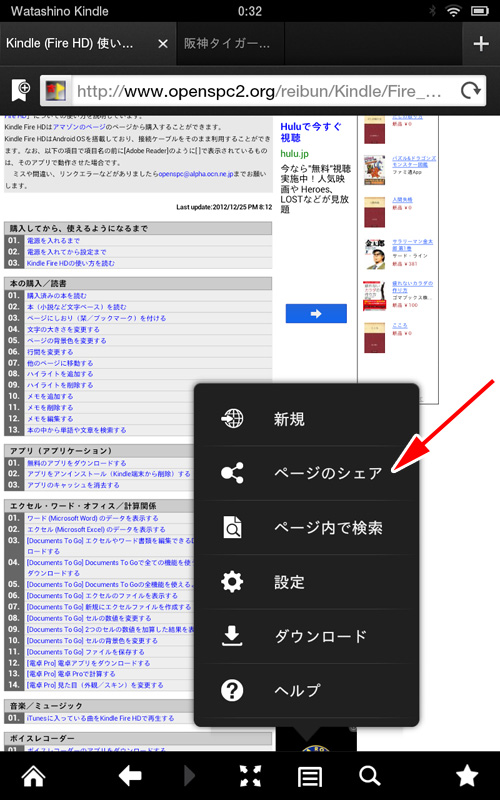Open link Kindle Fire HDの使い方を読む
This screenshot has width=500, height=800.
[x=71, y=263]
